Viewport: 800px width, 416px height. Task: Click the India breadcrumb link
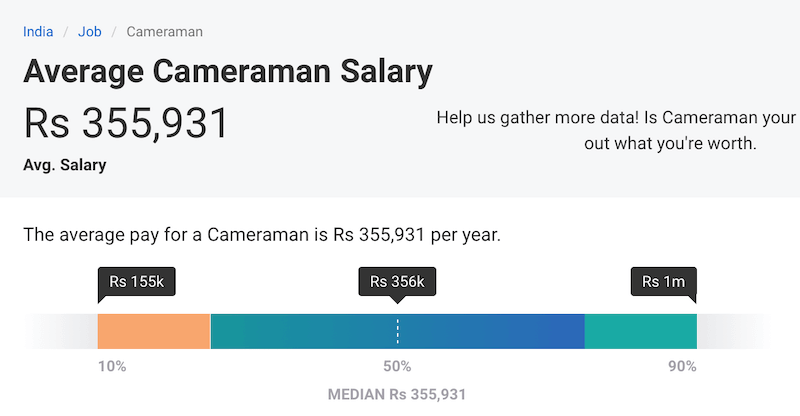point(38,31)
